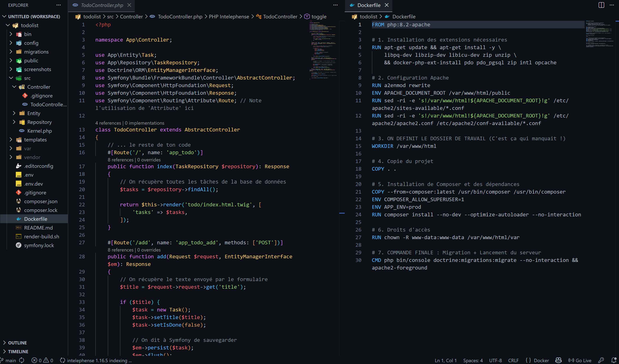619x364 pixels.
Task: Click '0 implementations' code lens link
Action: (144, 123)
